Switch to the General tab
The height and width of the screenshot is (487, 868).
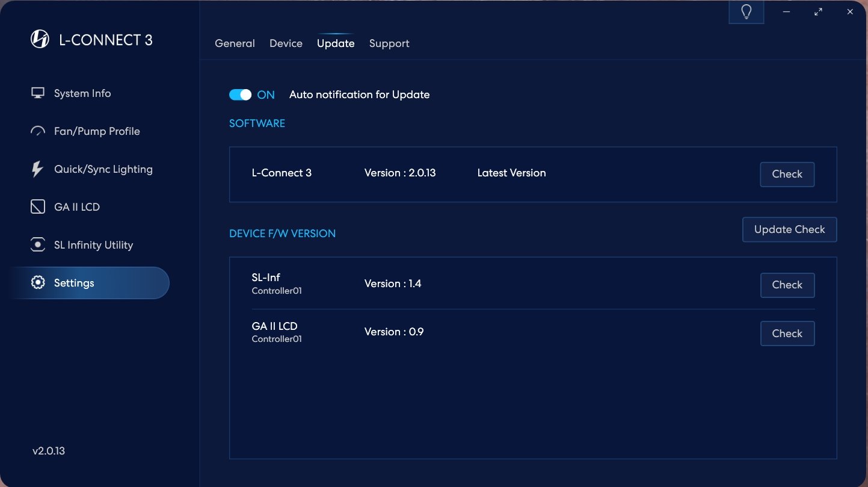tap(235, 43)
